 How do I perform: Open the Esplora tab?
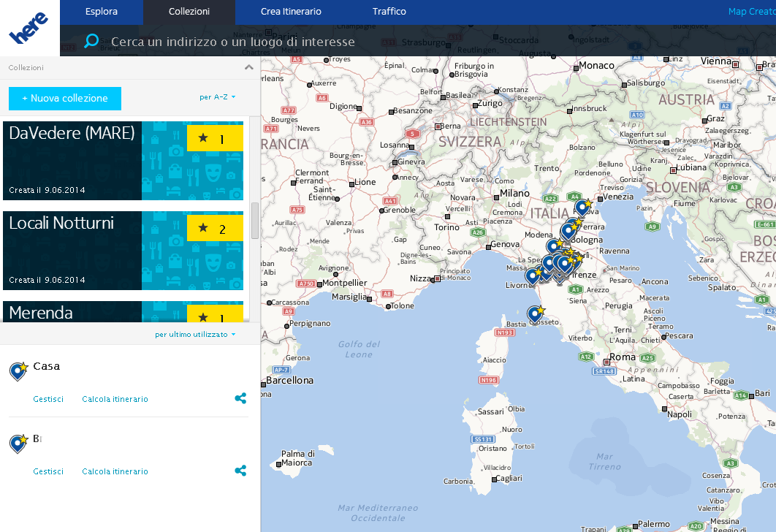[x=102, y=12]
